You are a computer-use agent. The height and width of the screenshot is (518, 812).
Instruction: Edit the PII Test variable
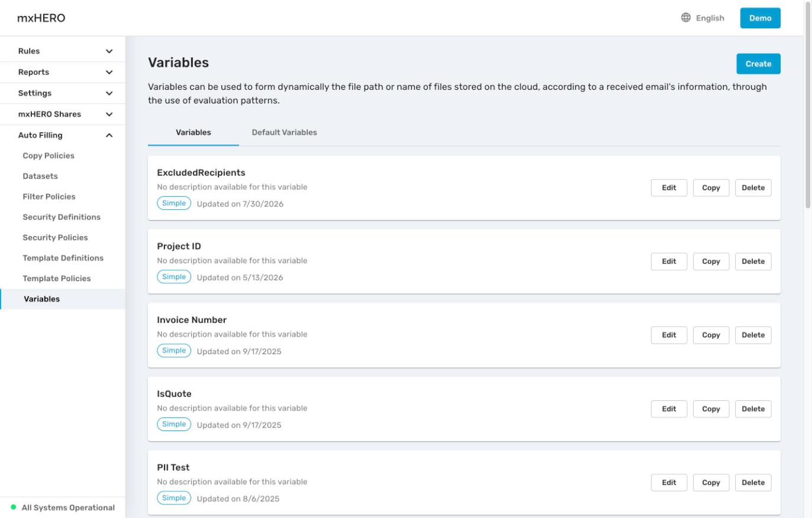coord(669,483)
